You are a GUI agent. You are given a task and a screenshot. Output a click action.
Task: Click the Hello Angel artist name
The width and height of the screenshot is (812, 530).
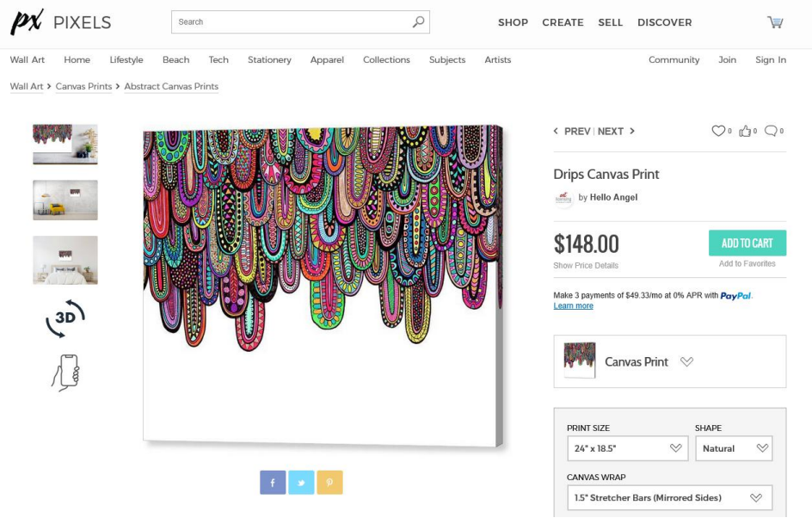(613, 197)
